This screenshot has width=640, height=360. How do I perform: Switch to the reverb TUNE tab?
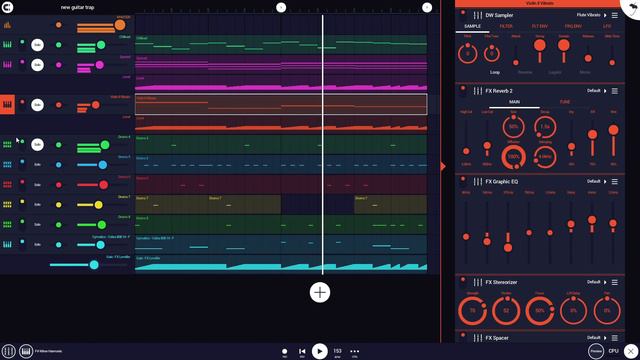(x=565, y=102)
